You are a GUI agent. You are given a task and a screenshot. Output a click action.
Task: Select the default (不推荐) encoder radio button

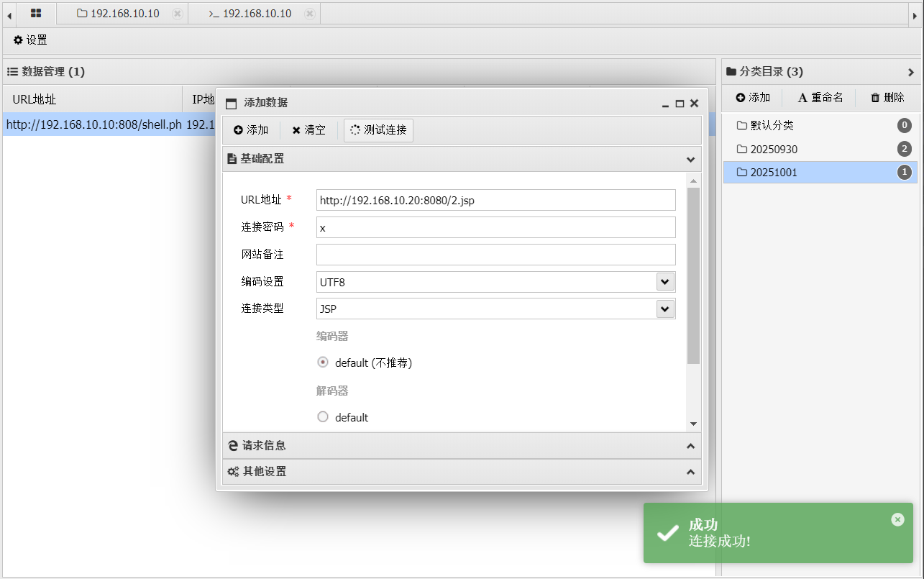pos(323,363)
